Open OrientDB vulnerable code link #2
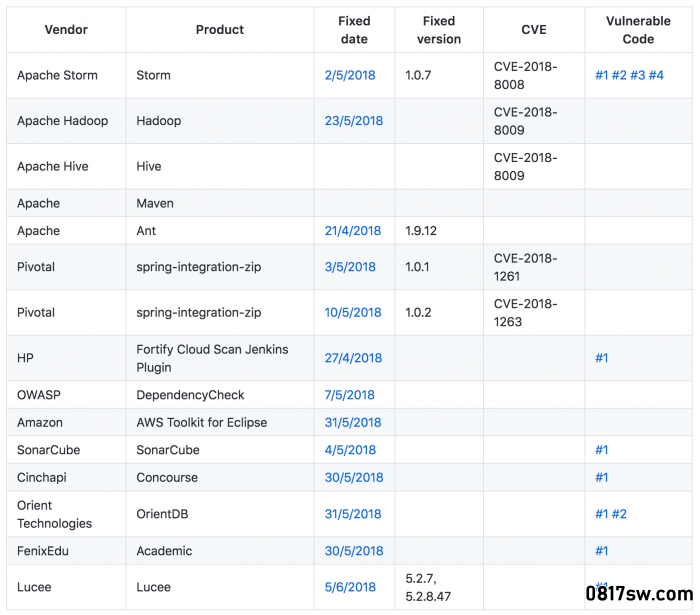Viewport: 700px width, 615px height. [619, 514]
